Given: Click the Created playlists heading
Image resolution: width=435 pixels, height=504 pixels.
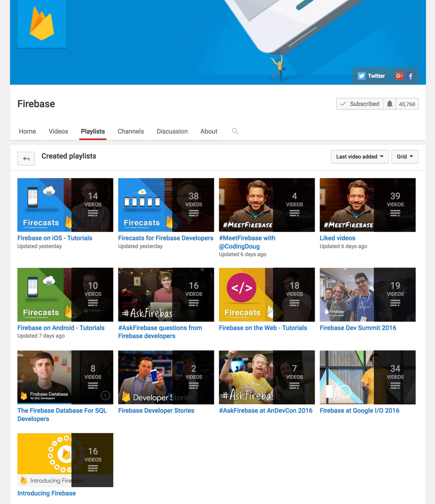Looking at the screenshot, I should click(69, 156).
